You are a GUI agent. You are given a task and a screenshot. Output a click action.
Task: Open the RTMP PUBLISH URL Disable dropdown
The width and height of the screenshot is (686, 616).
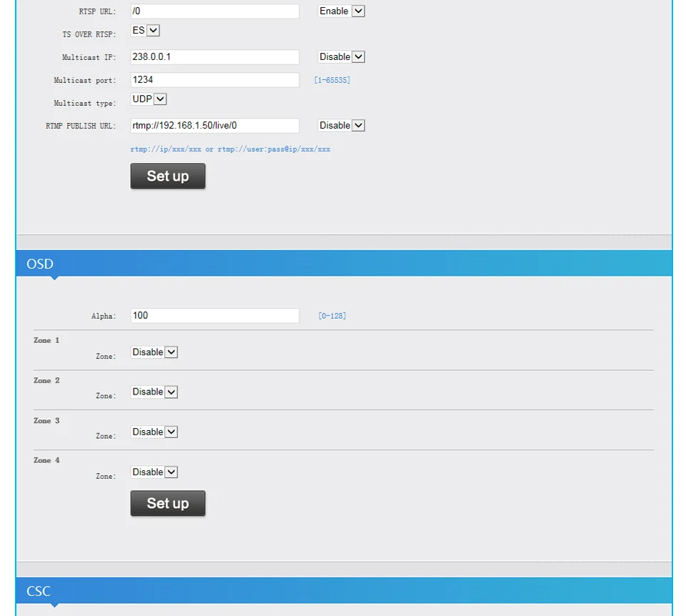click(342, 126)
